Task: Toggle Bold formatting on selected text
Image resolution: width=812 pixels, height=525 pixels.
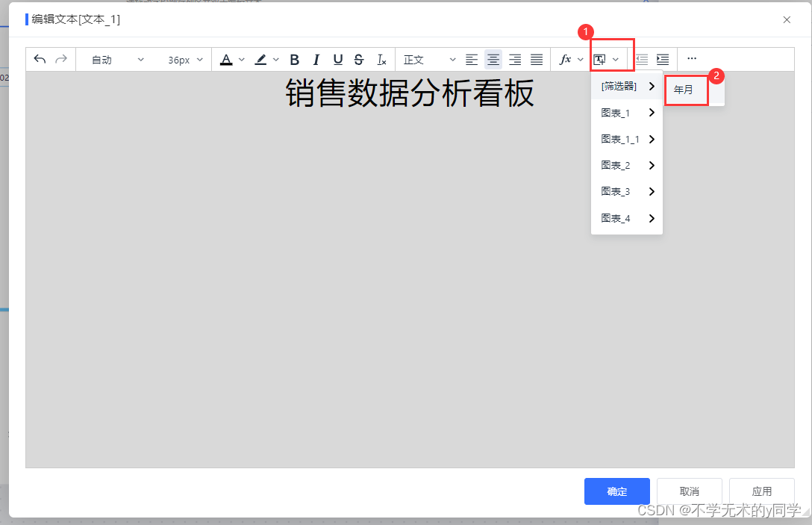Action: (x=294, y=59)
